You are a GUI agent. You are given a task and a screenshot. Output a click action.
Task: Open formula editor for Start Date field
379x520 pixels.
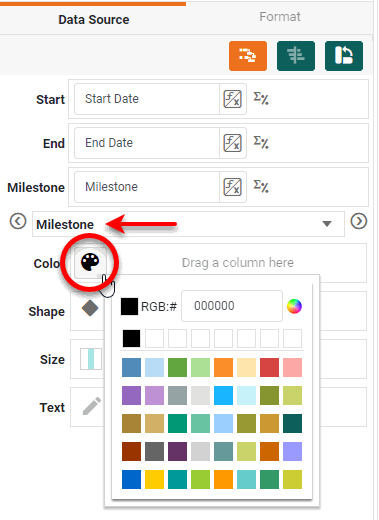[232, 99]
